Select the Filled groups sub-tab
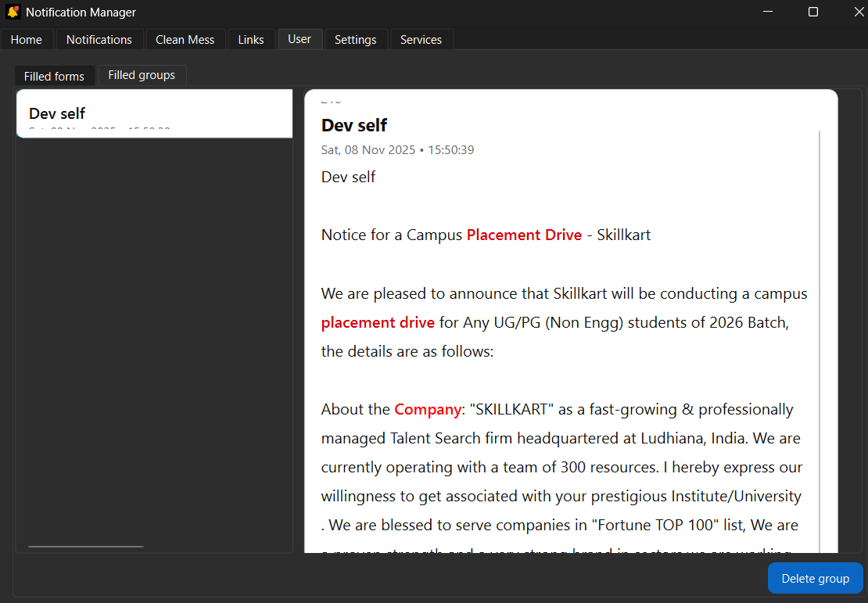Viewport: 868px width, 603px height. point(142,75)
